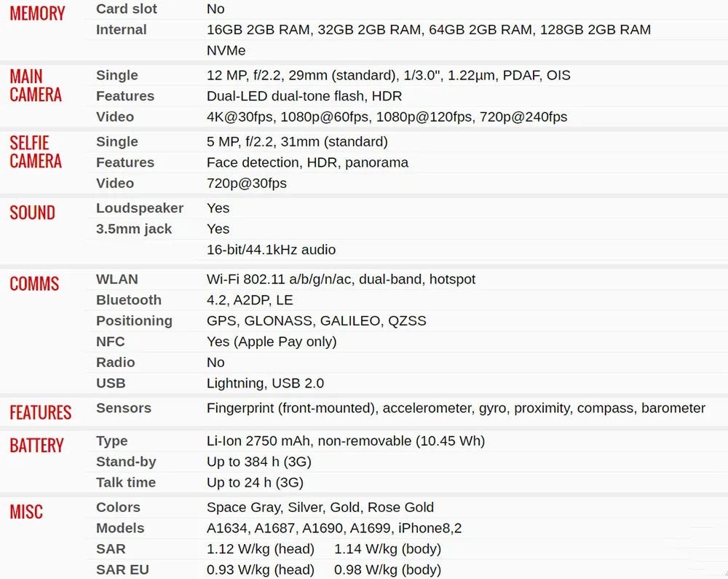The image size is (728, 579).
Task: Click the Li-Ion 2750 mAh value
Action: [346, 441]
